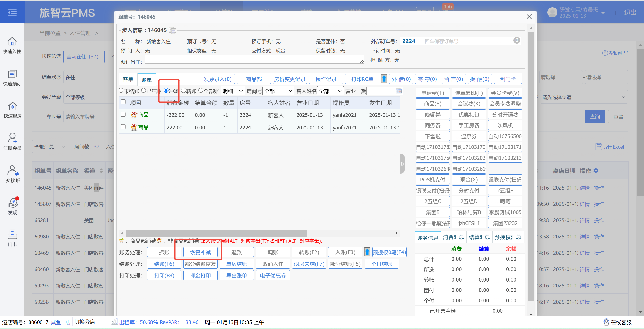Click 车牌号 input field

tap(89, 117)
